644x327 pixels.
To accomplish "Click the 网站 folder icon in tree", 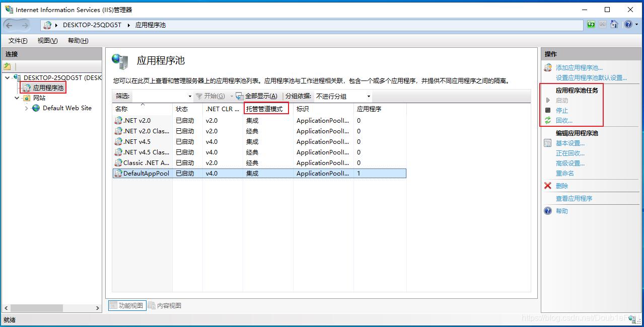I will tap(27, 98).
